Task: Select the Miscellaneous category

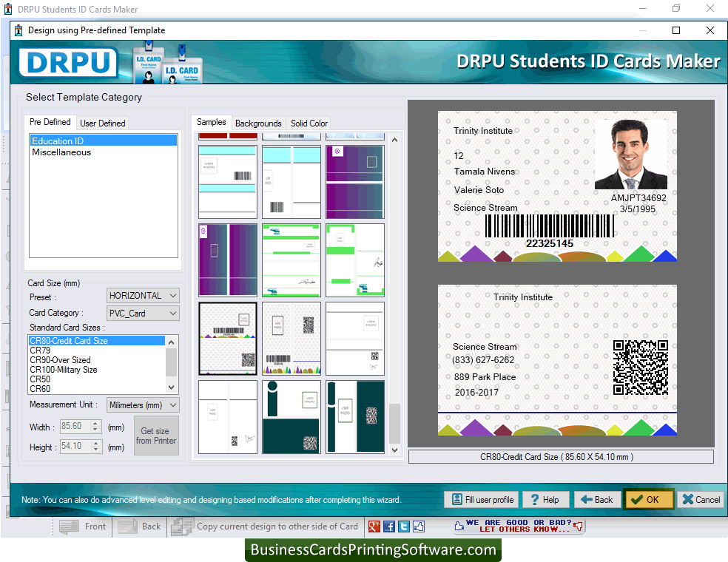Action: [104, 152]
